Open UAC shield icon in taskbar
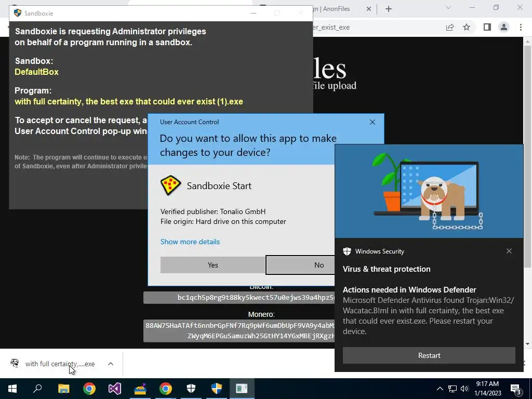 click(x=217, y=389)
